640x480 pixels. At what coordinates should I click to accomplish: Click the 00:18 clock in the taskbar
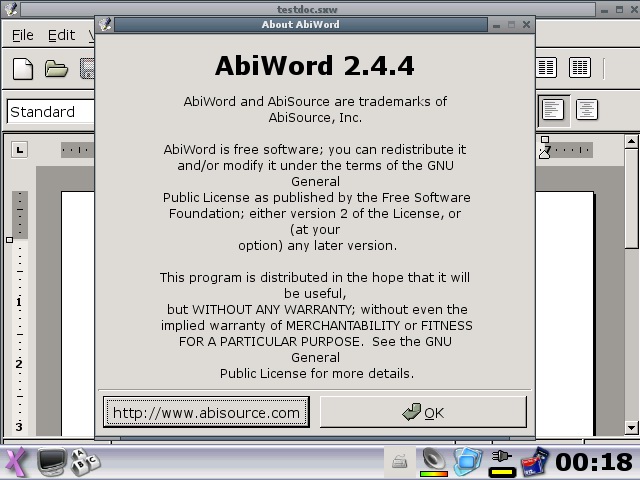[594, 462]
